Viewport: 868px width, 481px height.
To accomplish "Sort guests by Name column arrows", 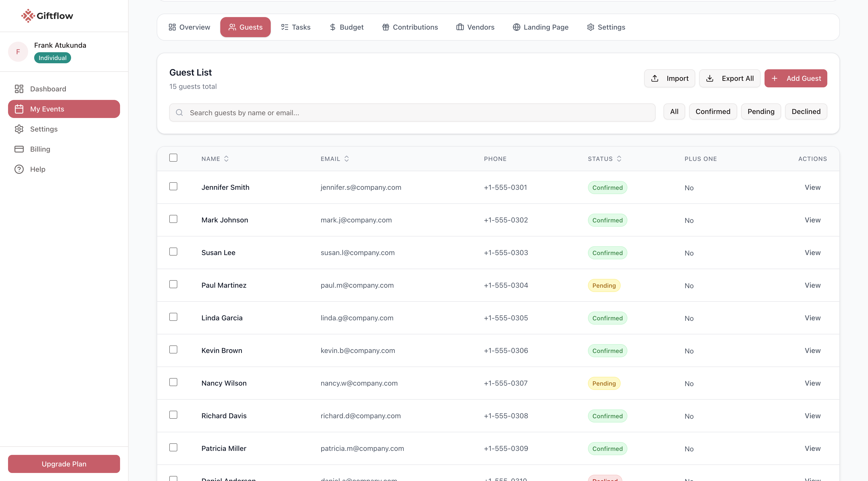I will pyautogui.click(x=227, y=159).
